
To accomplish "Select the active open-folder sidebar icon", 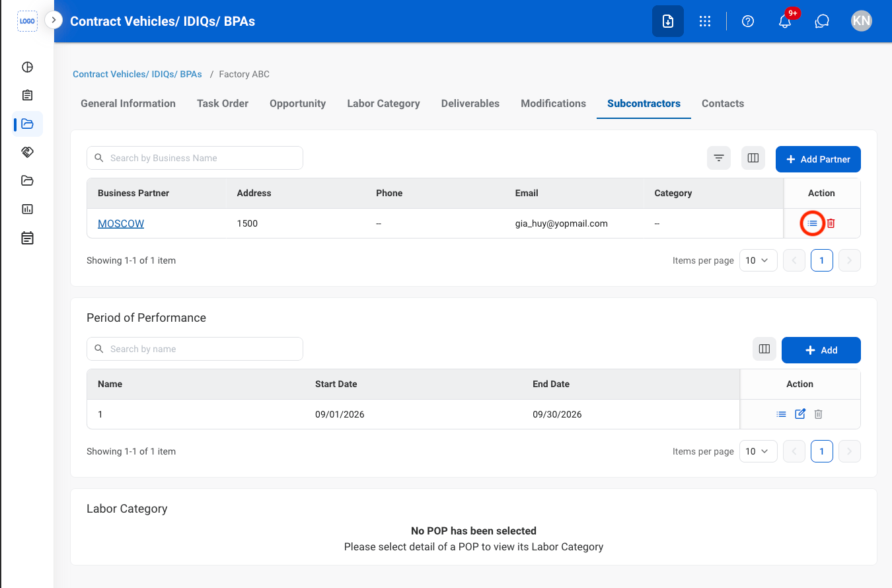I will click(27, 124).
